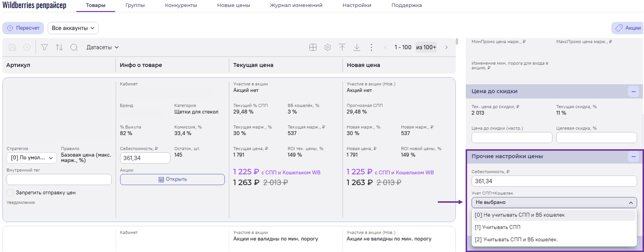
Task: Select '[2] Учитывать СПП и ВБ кошелек' option
Action: point(516,239)
